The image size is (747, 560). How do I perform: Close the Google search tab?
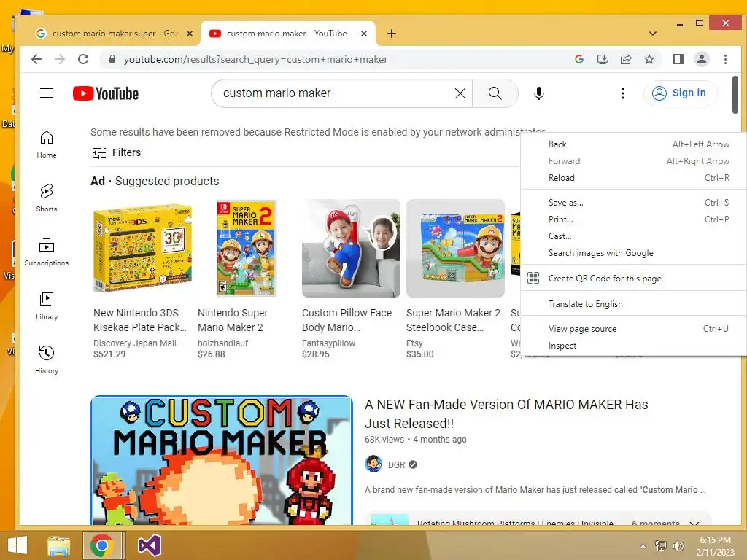point(190,34)
